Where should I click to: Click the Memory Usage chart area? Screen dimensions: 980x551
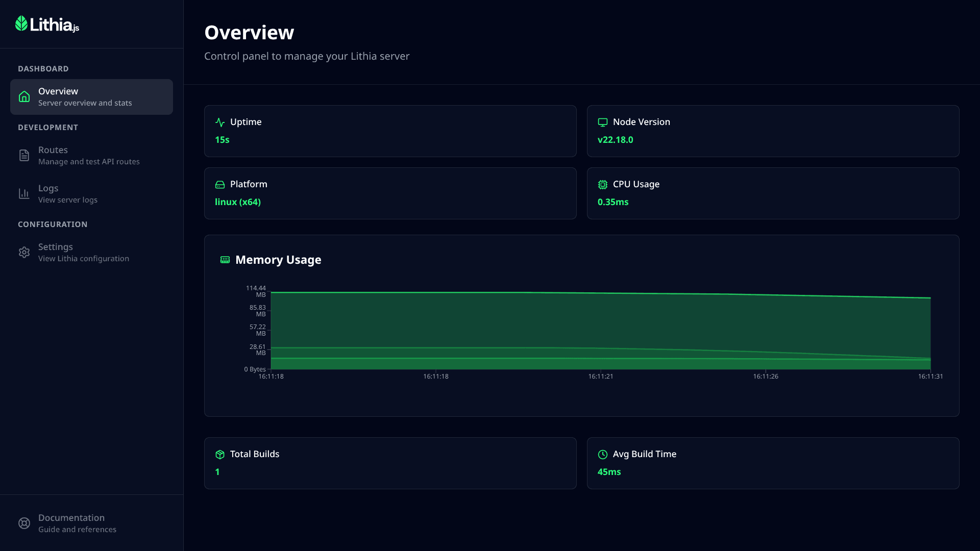tap(600, 327)
